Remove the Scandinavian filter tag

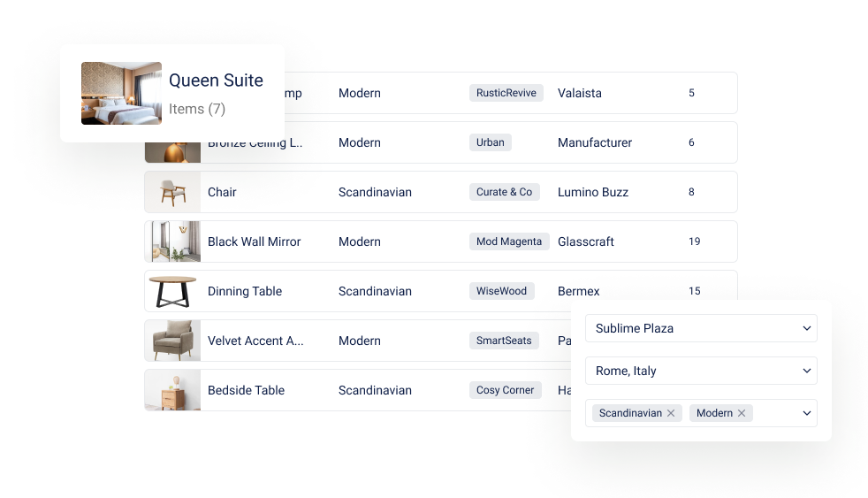click(x=670, y=413)
